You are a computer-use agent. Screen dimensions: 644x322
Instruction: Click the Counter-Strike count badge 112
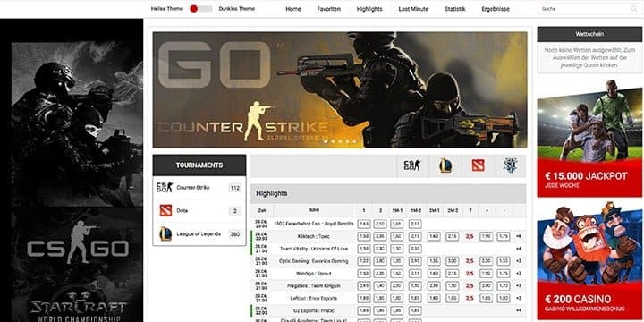235,188
